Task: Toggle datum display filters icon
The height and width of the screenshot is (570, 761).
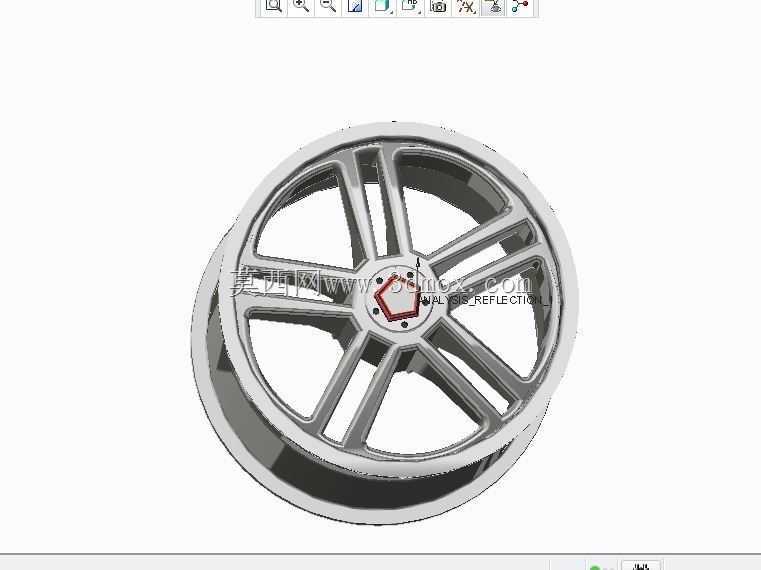Action: point(466,6)
